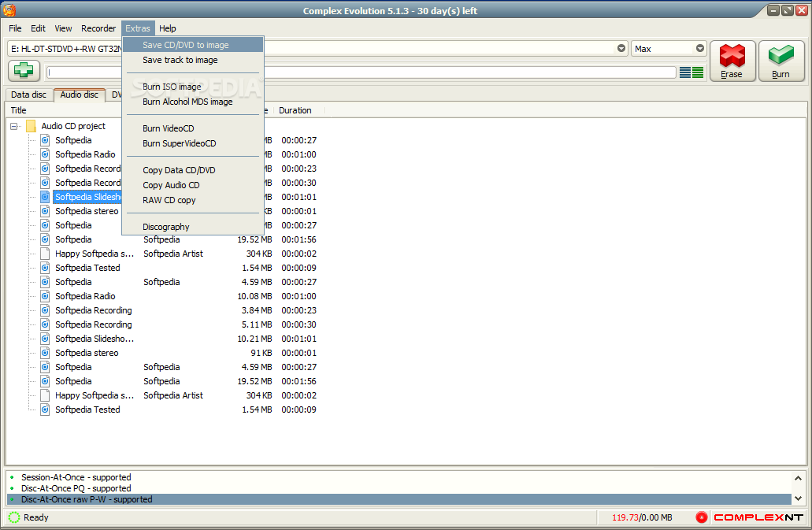Viewport: 812px width, 530px height.
Task: Click the log panel scroll up arrow
Action: [798, 478]
